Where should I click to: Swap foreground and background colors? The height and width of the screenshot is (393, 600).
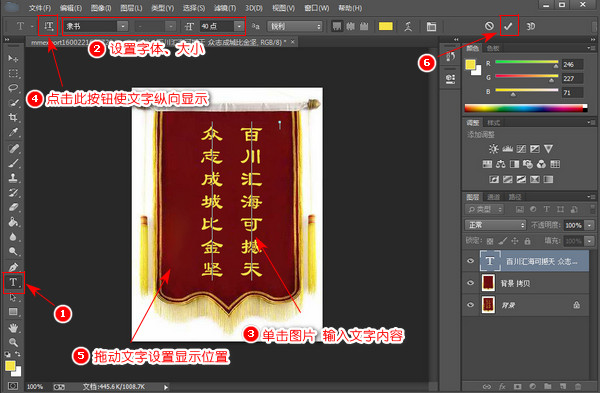click(x=18, y=354)
